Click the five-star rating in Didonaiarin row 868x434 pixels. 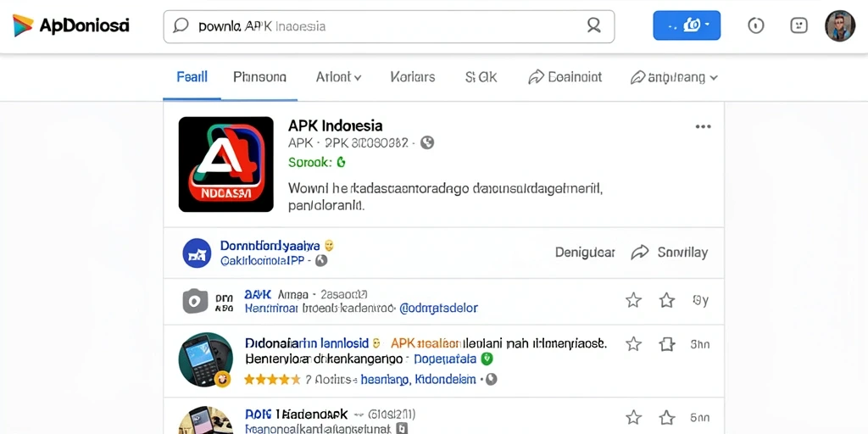pyautogui.click(x=272, y=379)
